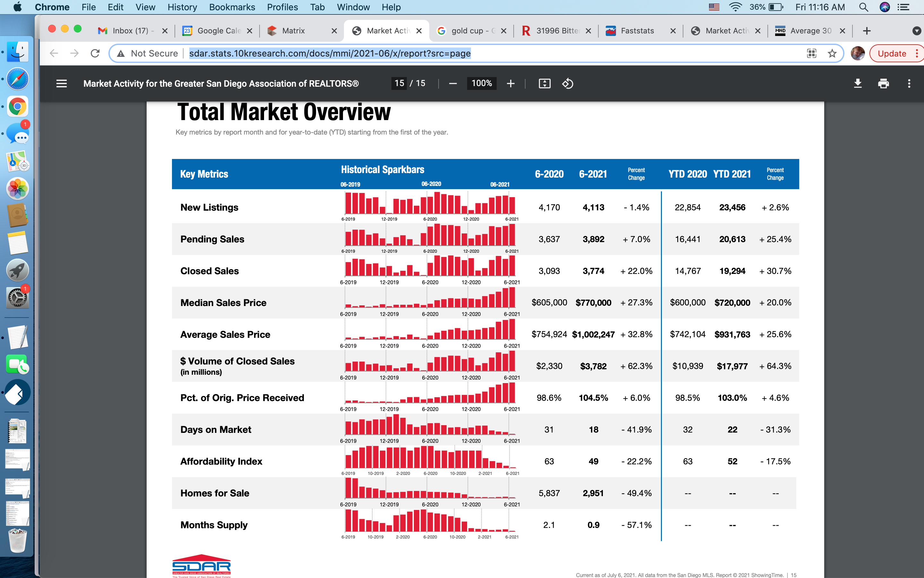Open the History menu
The width and height of the screenshot is (924, 578).
182,7
